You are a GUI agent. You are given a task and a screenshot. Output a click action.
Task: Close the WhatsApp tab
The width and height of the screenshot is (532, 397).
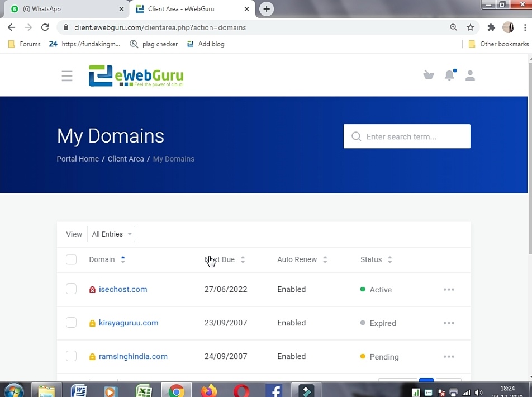121,9
